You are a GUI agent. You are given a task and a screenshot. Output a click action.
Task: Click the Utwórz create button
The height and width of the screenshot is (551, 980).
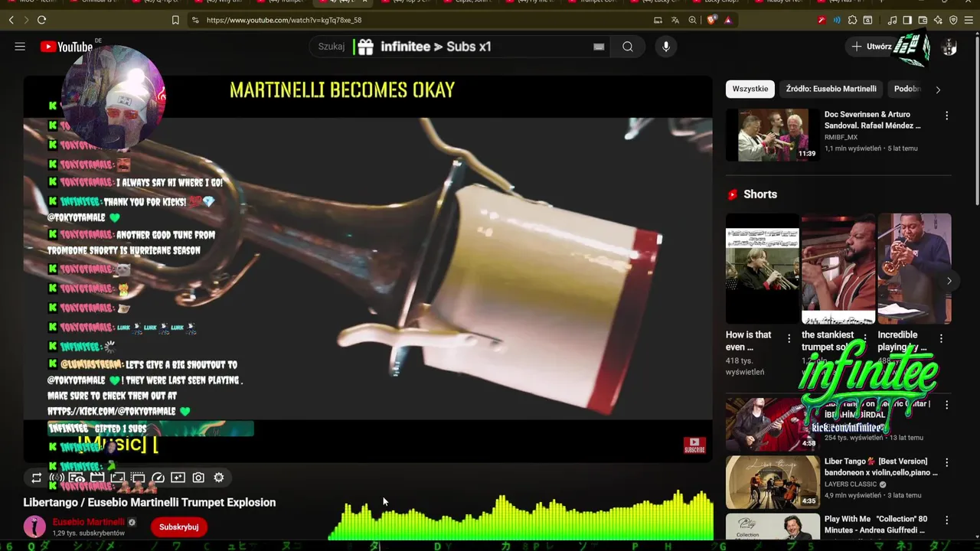[872, 47]
